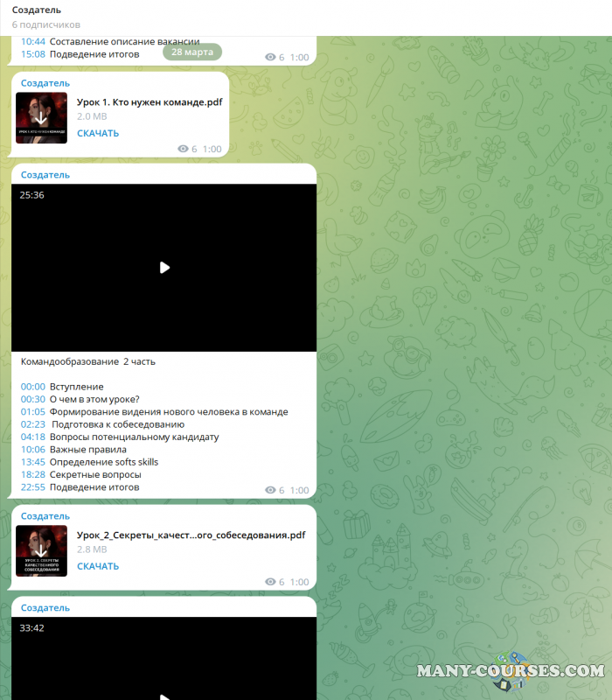Download the Урок_2 PDF thumbnail icon
The width and height of the screenshot is (612, 700).
[x=41, y=550]
